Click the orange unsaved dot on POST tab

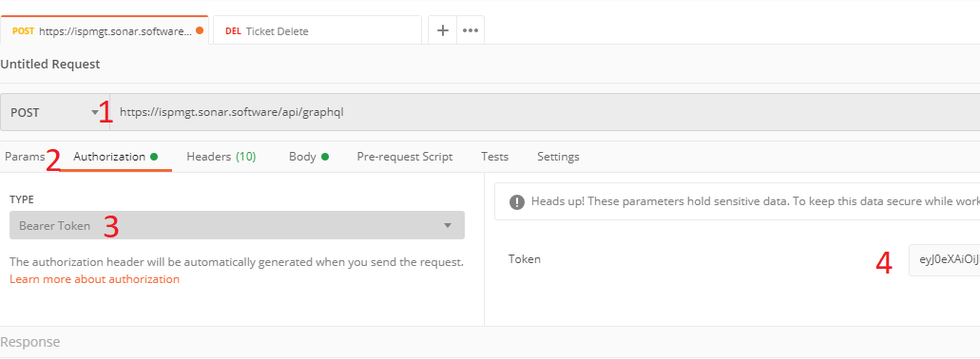[x=200, y=30]
